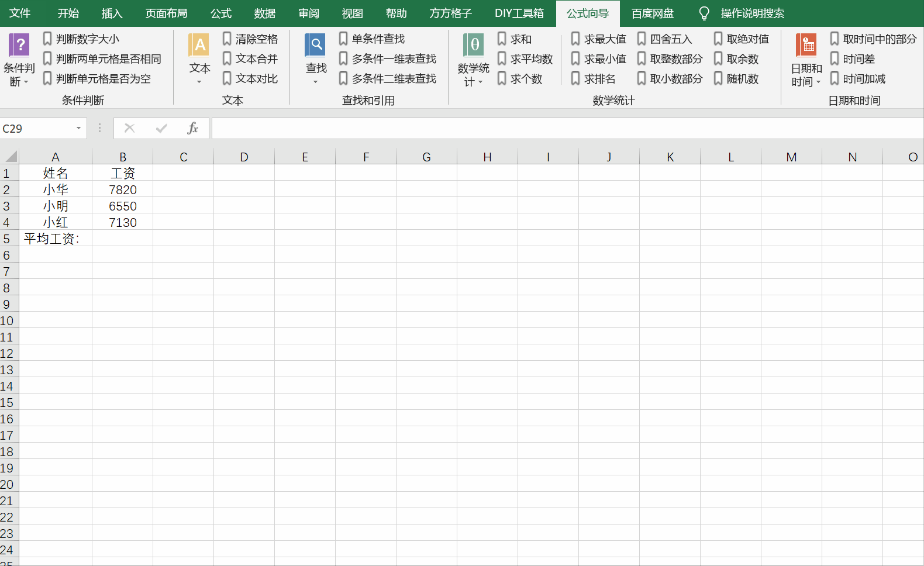Screen dimensions: 924x566
Task: Choose 判断单元格是否为空
Action: [97, 78]
